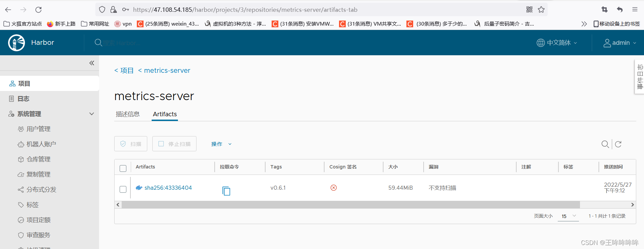
Task: Click the Harbor search input field
Action: click(x=121, y=43)
